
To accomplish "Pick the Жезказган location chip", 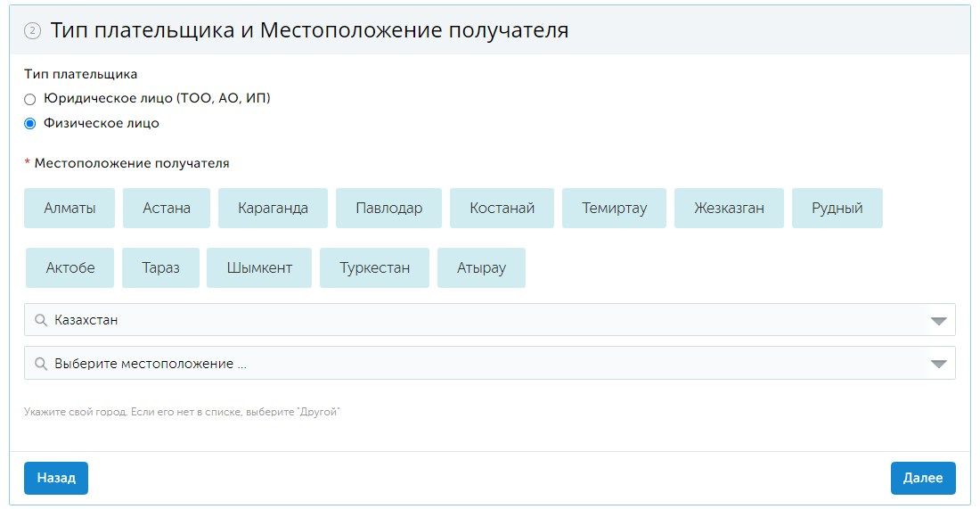I will pos(729,208).
